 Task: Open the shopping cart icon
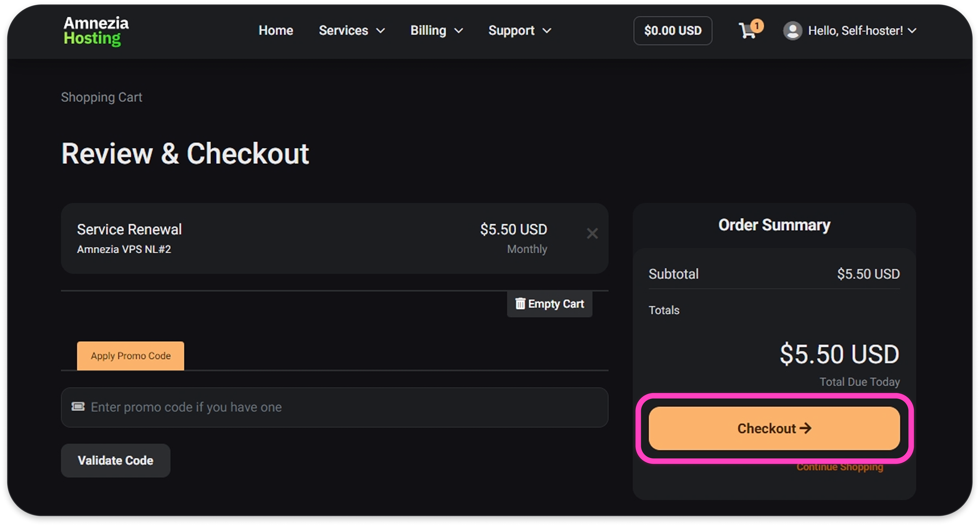[747, 31]
